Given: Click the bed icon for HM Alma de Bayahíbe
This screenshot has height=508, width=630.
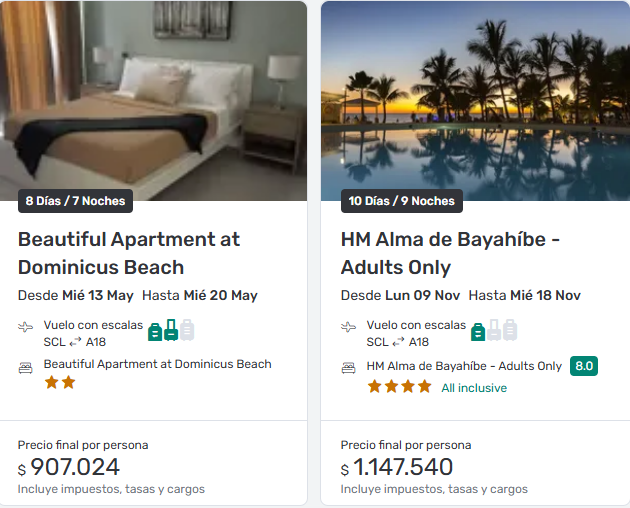Looking at the screenshot, I should tap(349, 368).
